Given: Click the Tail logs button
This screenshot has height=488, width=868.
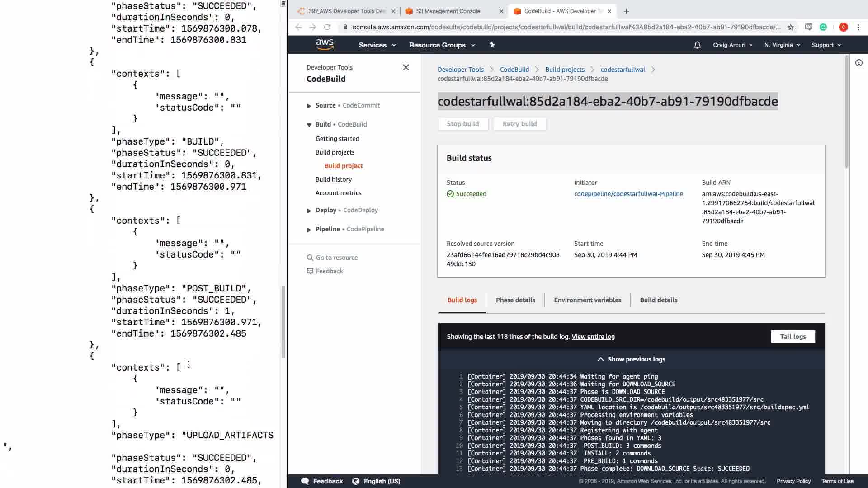Looking at the screenshot, I should (x=793, y=337).
